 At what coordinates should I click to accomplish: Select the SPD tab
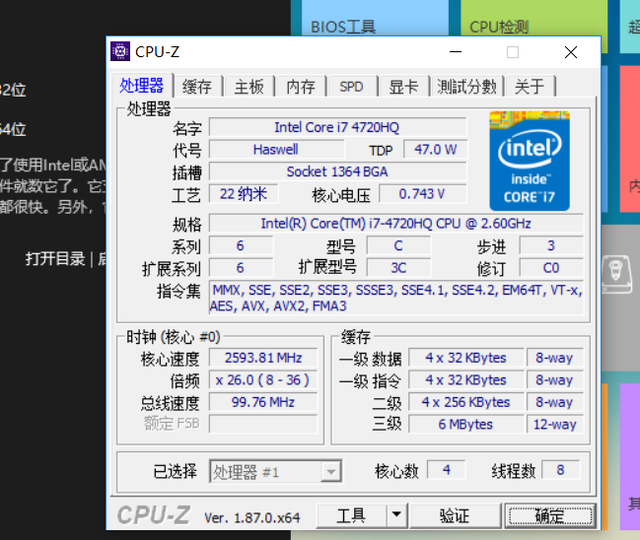pos(351,87)
